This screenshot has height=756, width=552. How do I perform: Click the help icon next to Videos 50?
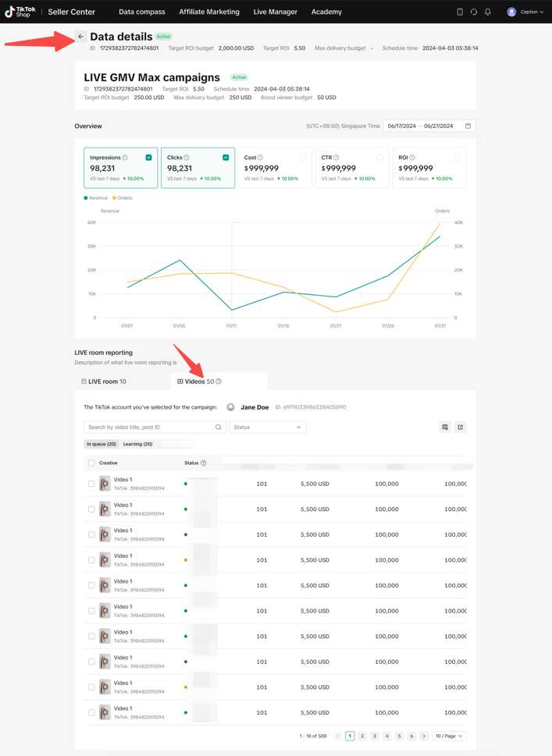tap(219, 382)
